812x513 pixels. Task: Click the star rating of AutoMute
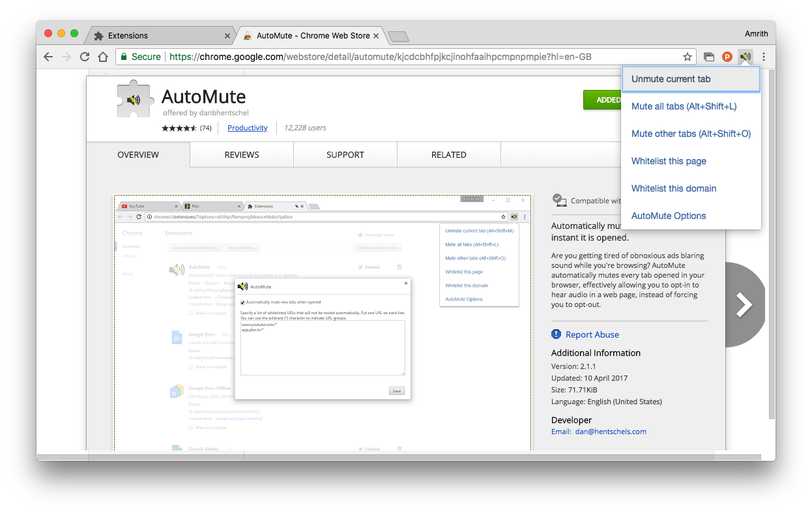(179, 128)
